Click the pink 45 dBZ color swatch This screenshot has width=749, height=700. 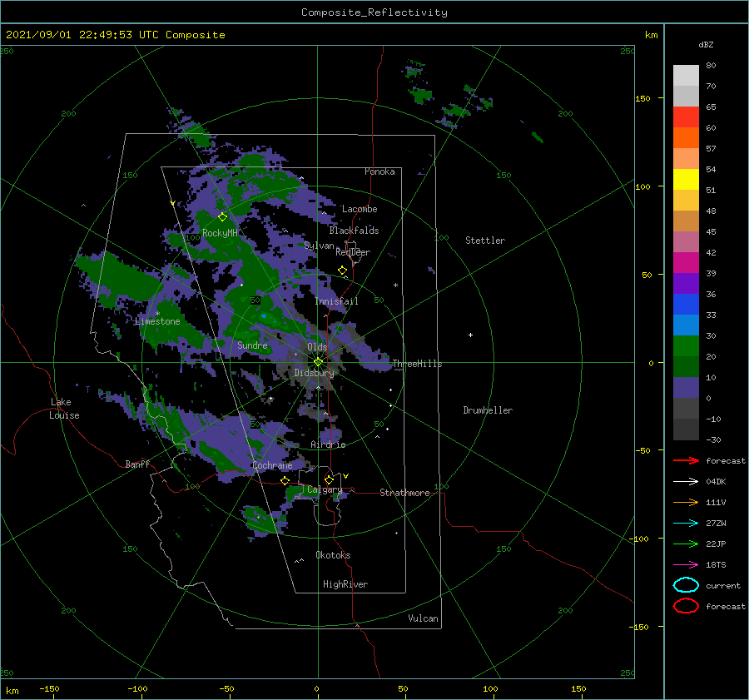tap(686, 241)
